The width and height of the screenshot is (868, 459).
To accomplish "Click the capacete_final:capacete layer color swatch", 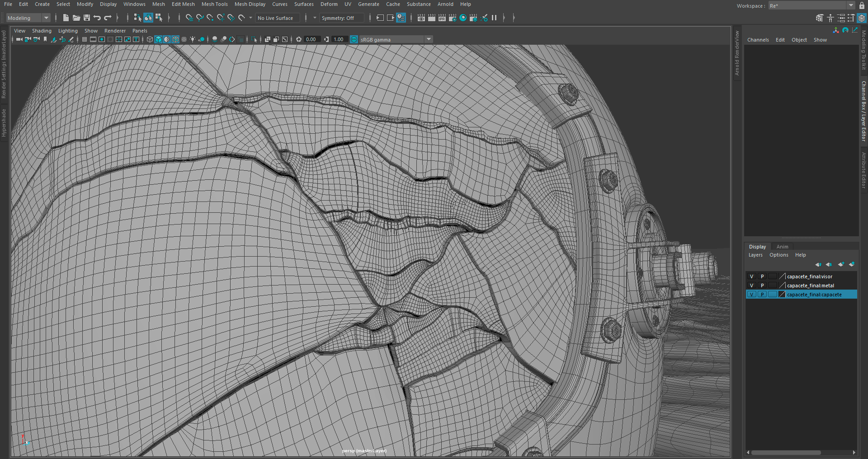I will pos(782,295).
